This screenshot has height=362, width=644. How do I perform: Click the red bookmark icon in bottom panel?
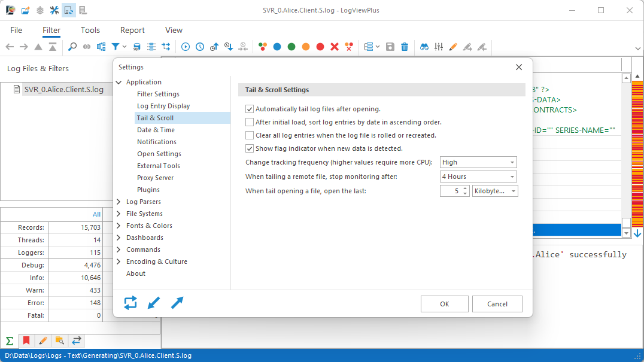click(x=26, y=340)
